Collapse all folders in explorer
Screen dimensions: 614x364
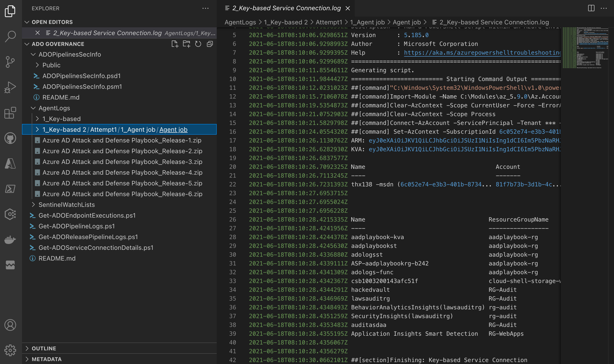pos(210,44)
